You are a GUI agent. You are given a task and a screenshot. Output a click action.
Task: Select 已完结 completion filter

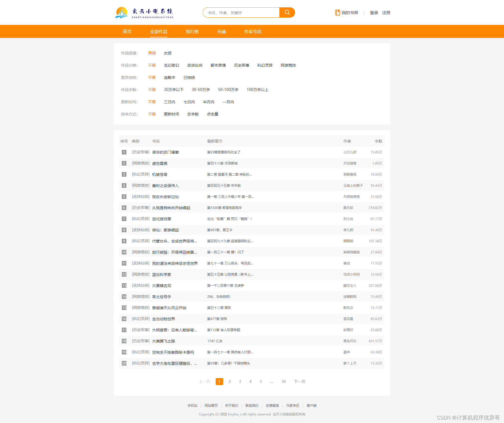189,78
